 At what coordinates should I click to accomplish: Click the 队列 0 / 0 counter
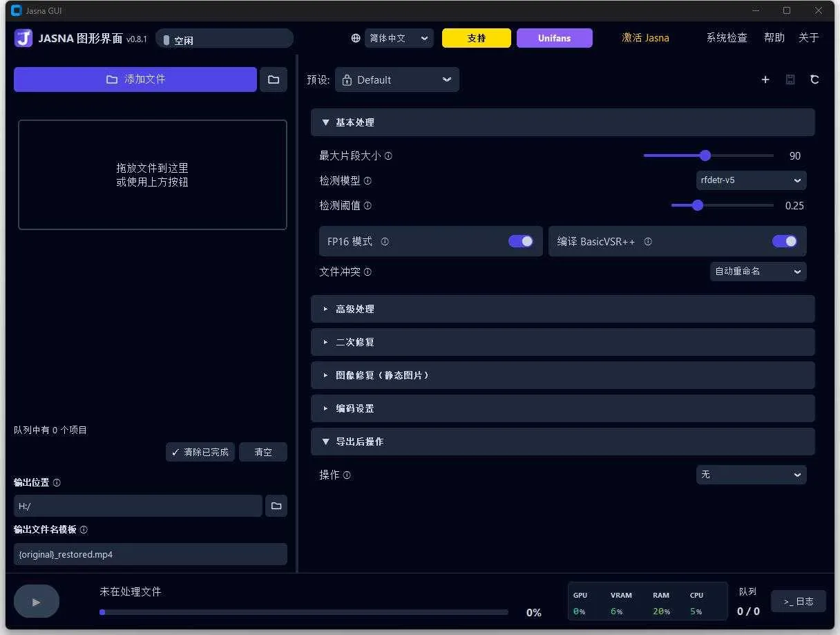[x=748, y=602]
